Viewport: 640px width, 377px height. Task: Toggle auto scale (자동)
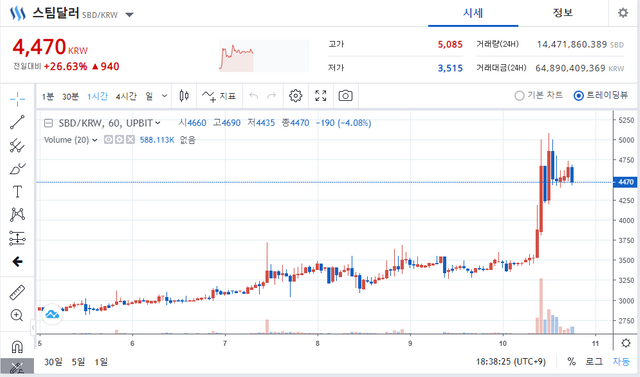(x=621, y=361)
